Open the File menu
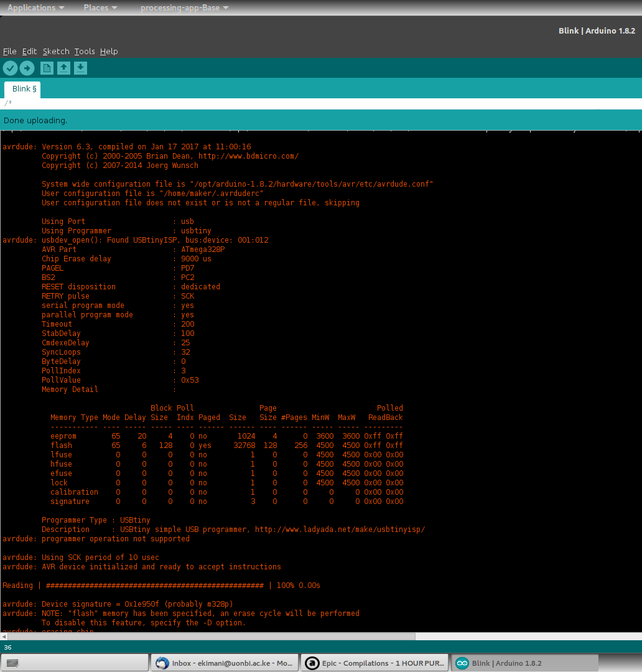This screenshot has width=642, height=672. point(9,52)
